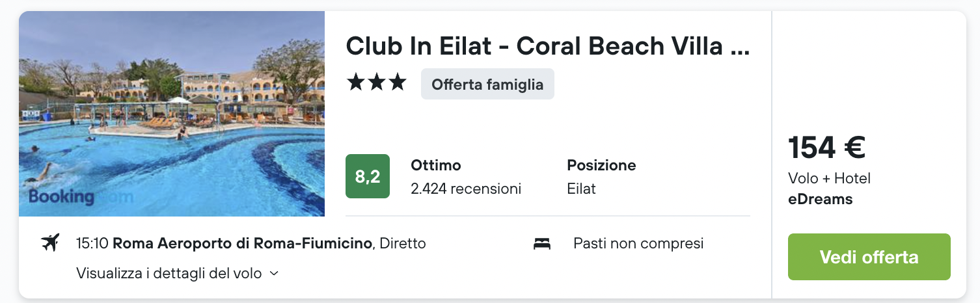
Task: Expand the flight details chevron arrow
Action: [x=274, y=274]
